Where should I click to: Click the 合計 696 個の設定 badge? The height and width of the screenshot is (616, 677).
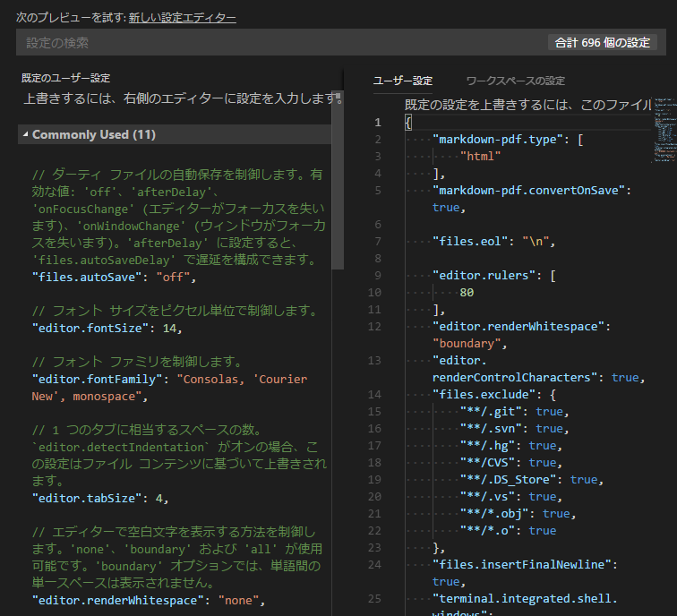coord(603,42)
